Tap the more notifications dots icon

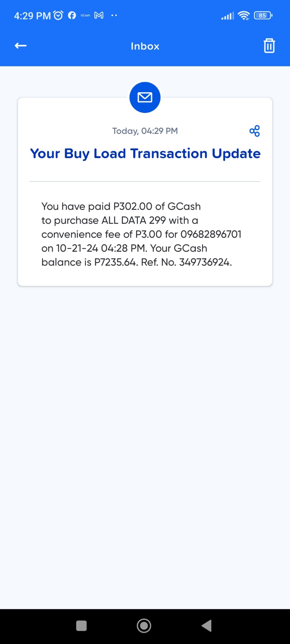tap(114, 15)
